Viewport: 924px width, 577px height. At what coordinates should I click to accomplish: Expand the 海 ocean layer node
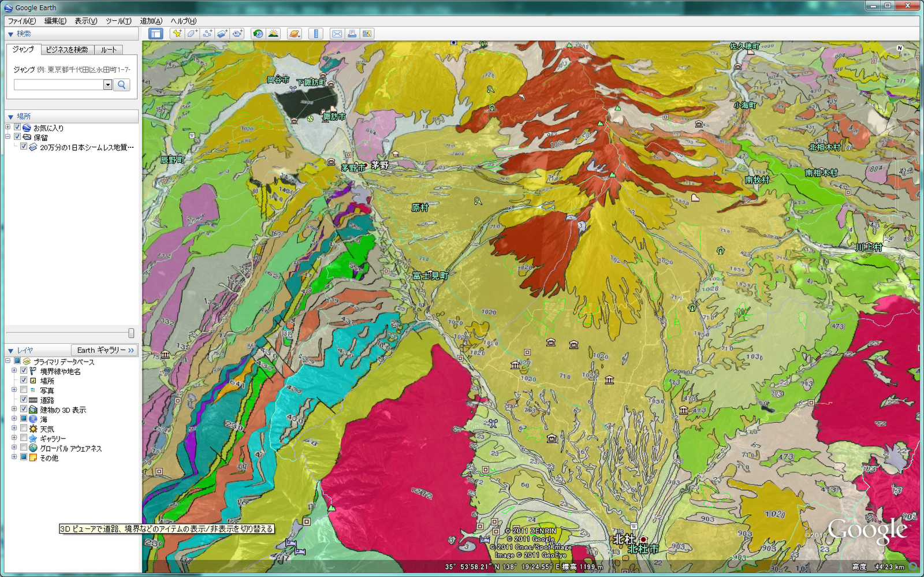(x=14, y=419)
